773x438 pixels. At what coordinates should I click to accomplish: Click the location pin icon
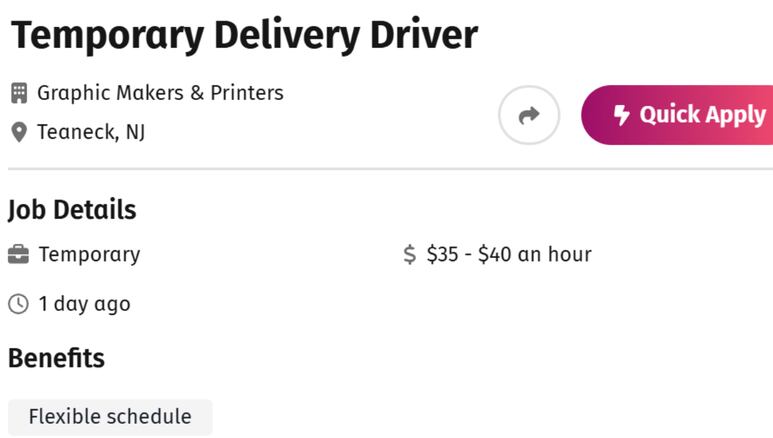click(19, 132)
